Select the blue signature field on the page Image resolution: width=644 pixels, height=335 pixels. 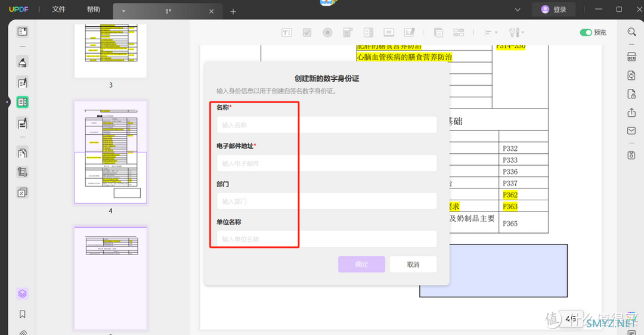click(509, 271)
